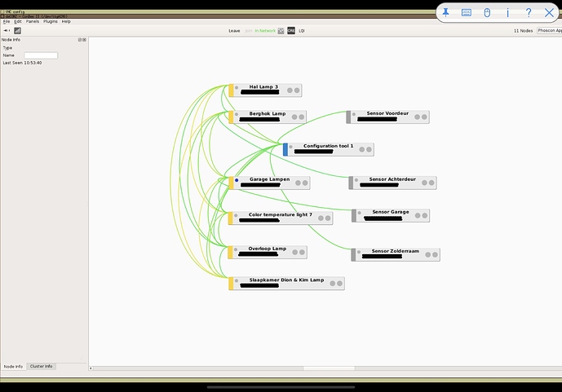Click the Type label in Node Info
This screenshot has width=562, height=392.
(7, 48)
